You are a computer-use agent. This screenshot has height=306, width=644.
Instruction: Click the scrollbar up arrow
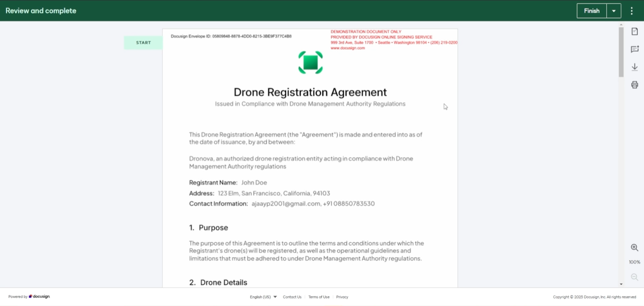tap(621, 25)
